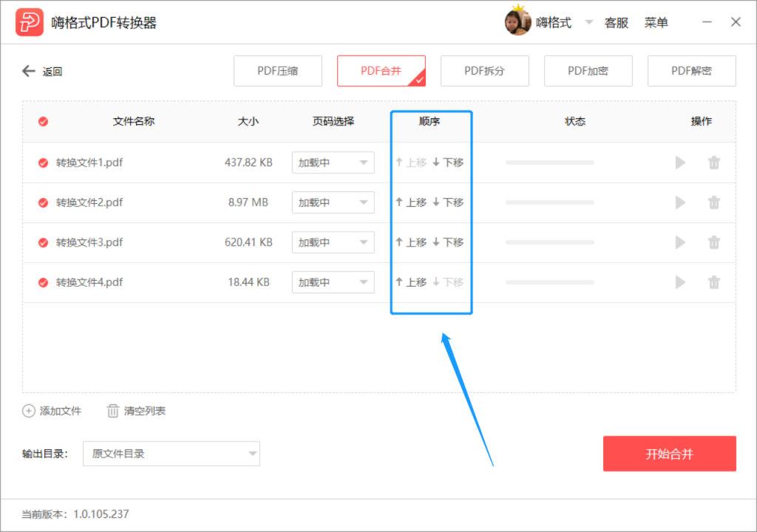Screen dimensions: 757x532
Task: Click the user avatar picture
Action: [x=517, y=21]
